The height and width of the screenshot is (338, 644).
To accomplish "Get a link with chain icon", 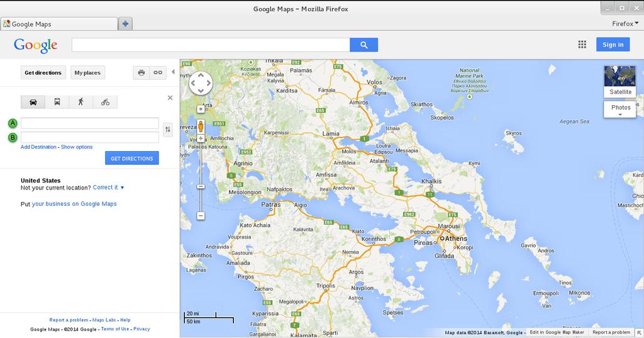I will coord(158,73).
